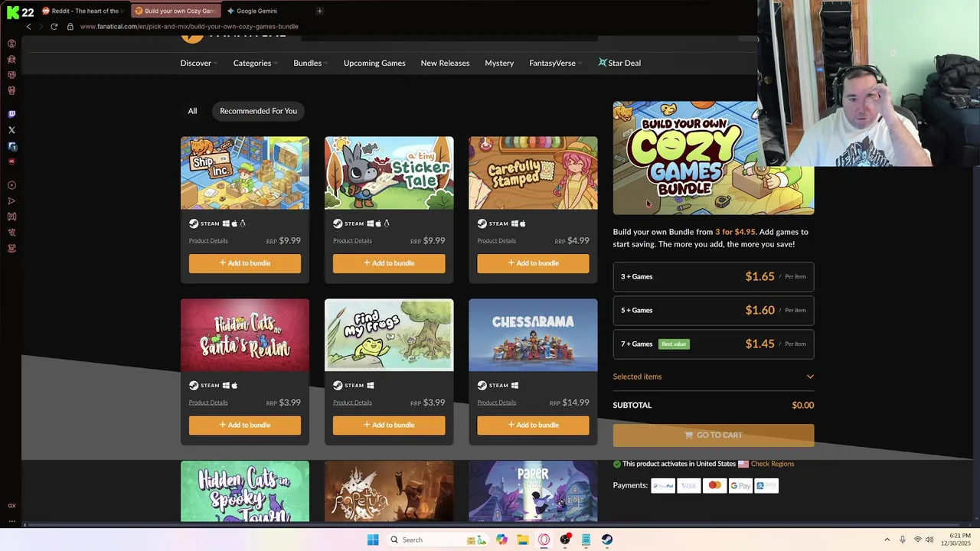Viewport: 980px width, 551px height.
Task: Expand the Discover menu
Action: [x=199, y=63]
